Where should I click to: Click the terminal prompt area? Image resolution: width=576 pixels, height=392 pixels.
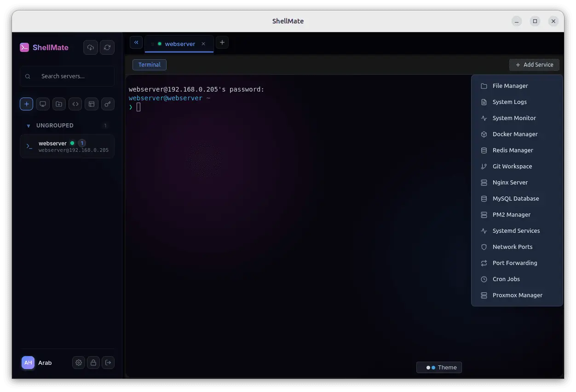(138, 107)
